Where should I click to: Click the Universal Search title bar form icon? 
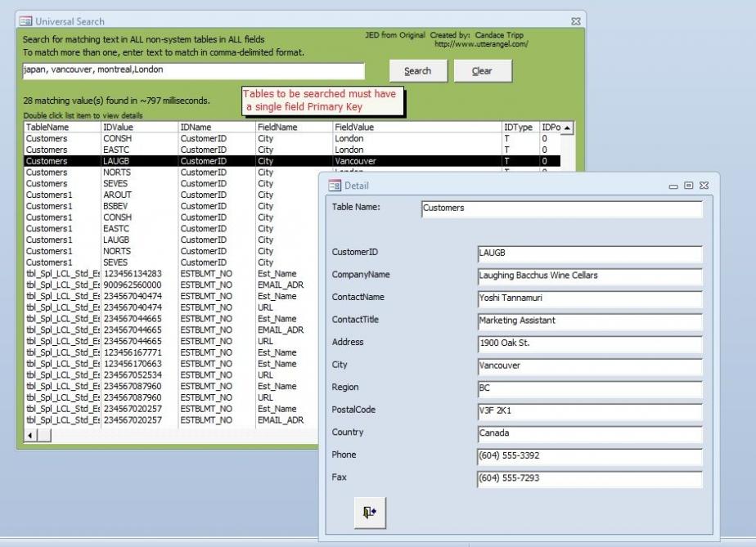point(25,21)
